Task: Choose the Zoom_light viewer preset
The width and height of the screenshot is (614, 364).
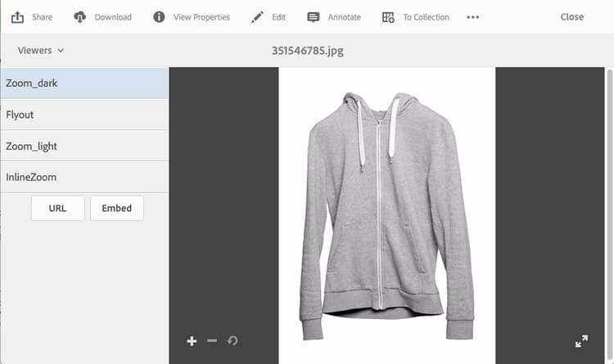Action: point(84,146)
